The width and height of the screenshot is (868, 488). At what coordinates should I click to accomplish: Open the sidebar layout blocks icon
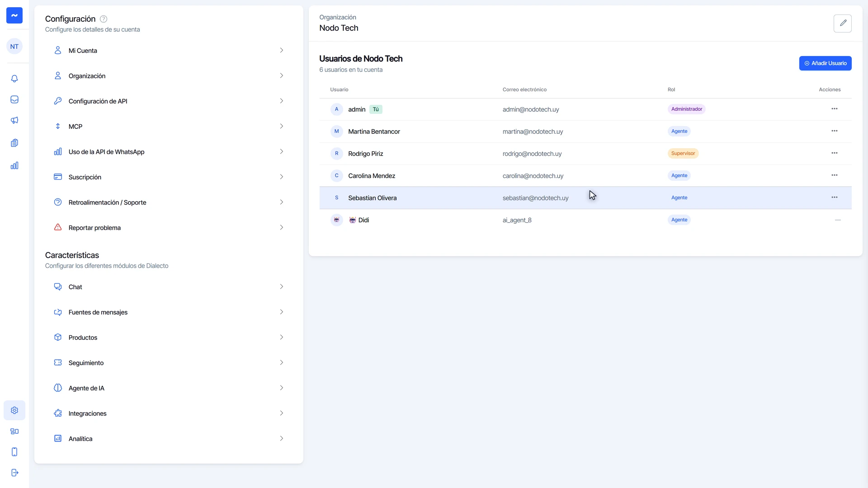click(14, 432)
